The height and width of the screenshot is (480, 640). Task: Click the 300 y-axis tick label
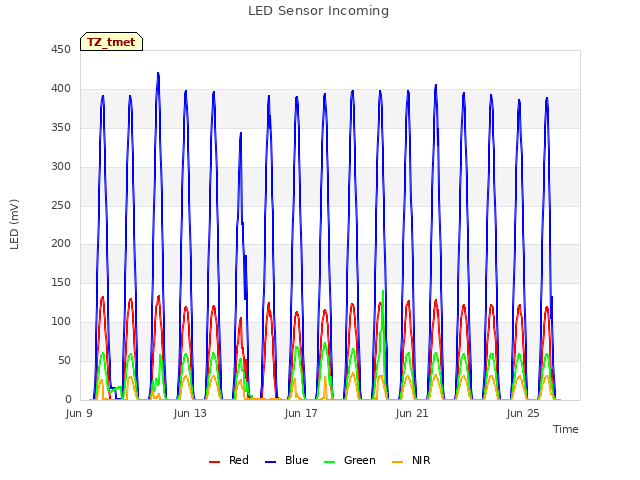tap(61, 167)
